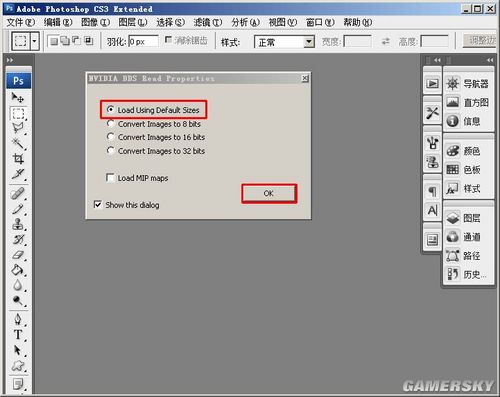Open the Style (样式) dropdown showing 正常

coord(284,42)
